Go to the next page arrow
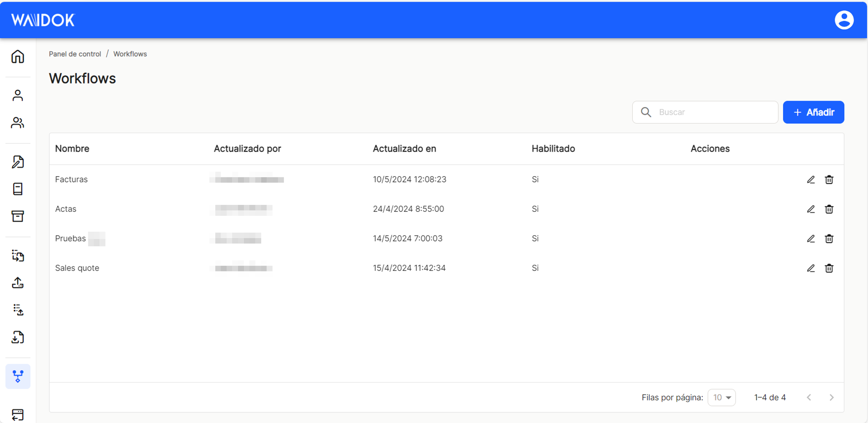 pos(831,398)
